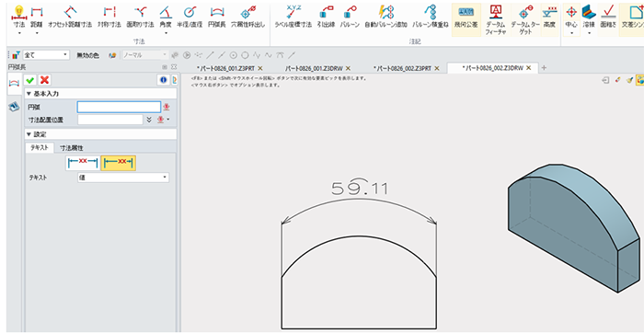Select the highlighted offset text alignment option

[119, 163]
